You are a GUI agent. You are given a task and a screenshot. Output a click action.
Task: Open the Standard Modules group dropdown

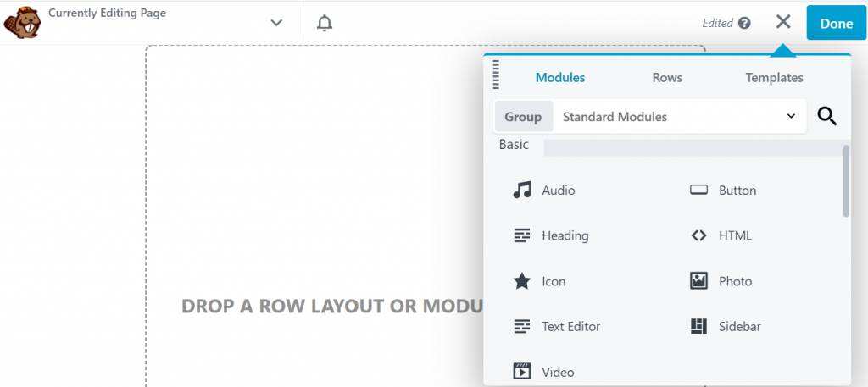[x=679, y=117]
